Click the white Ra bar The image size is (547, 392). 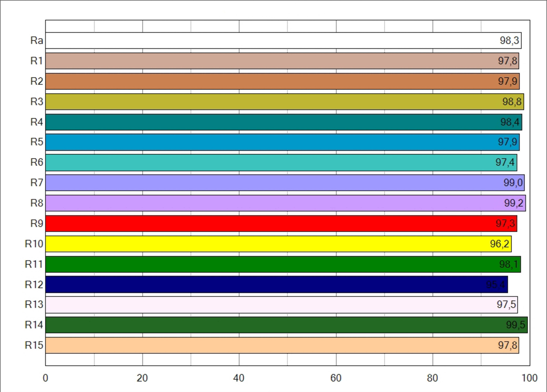(x=283, y=41)
